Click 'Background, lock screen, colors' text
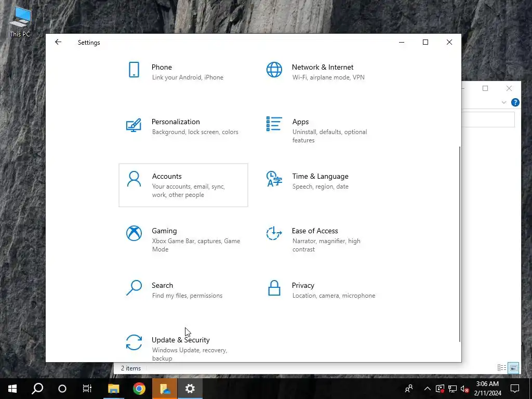This screenshot has height=399, width=532. pyautogui.click(x=195, y=132)
